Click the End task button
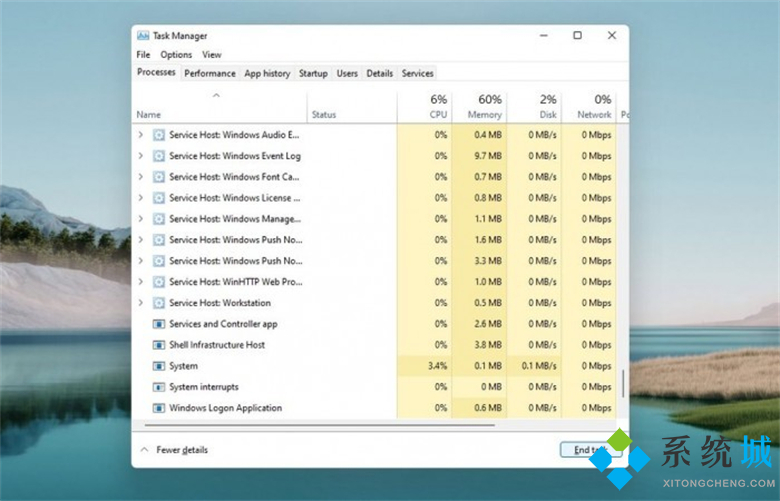 pyautogui.click(x=590, y=450)
